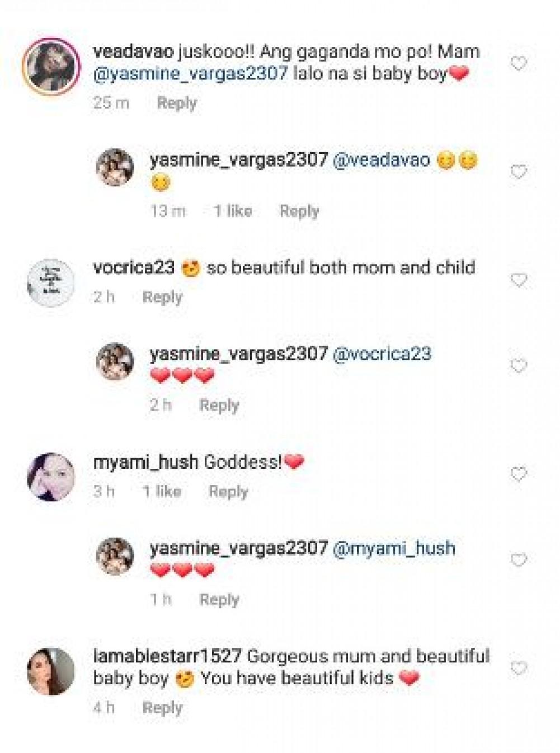Viewport: 560px width, 753px height.
Task: Reply to lamablestarr1527's comment
Action: click(162, 708)
